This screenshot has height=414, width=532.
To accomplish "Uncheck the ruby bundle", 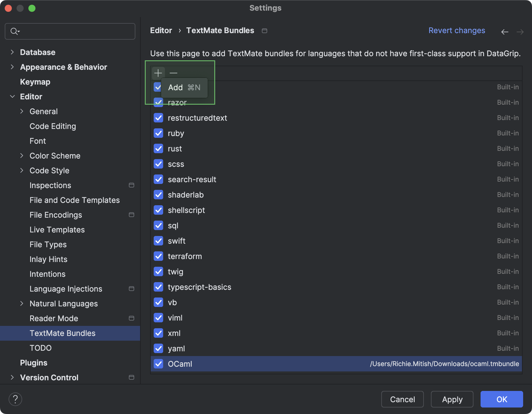I will click(x=158, y=133).
